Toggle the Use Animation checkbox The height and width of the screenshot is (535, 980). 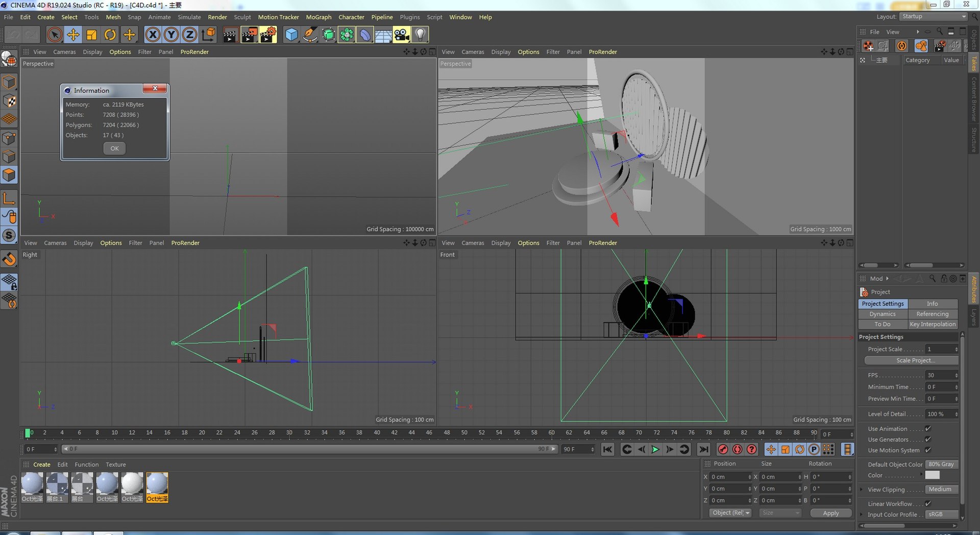(x=928, y=429)
